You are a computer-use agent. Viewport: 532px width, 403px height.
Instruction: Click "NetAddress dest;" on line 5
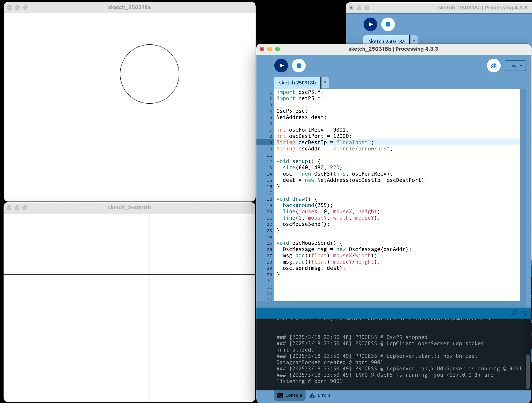[x=301, y=117]
